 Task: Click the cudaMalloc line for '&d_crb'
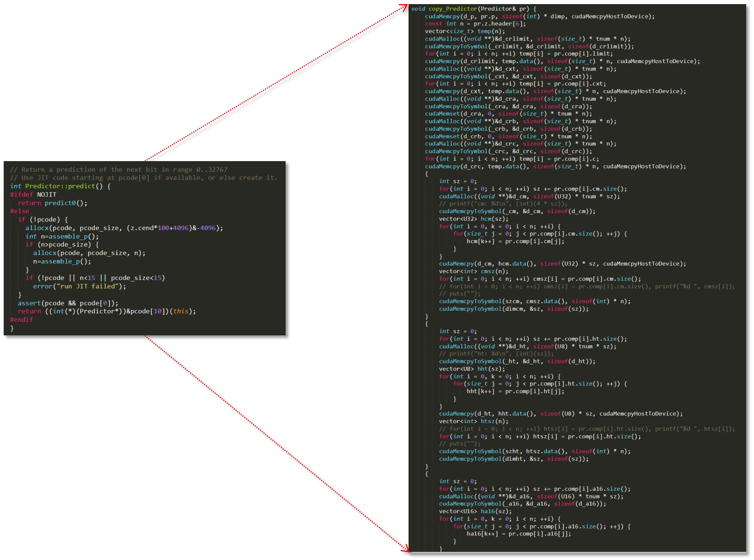tap(521, 121)
